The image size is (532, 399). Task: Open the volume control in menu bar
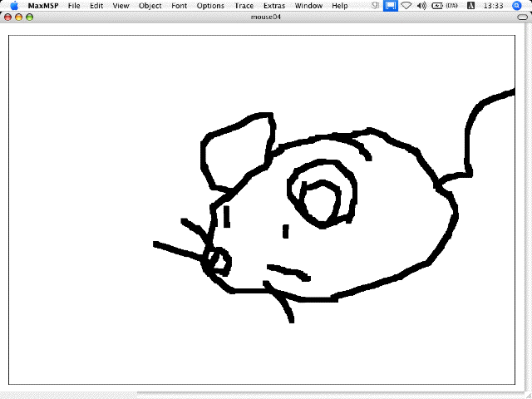click(421, 6)
